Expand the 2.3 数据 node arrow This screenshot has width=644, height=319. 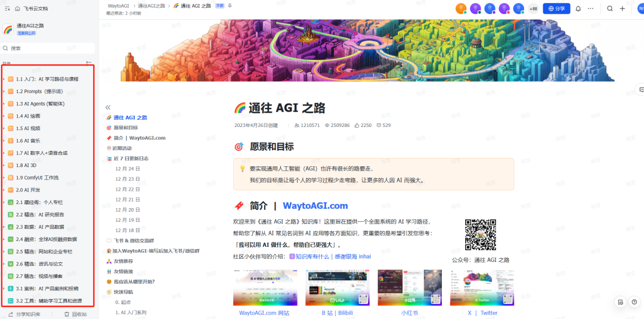[4, 227]
